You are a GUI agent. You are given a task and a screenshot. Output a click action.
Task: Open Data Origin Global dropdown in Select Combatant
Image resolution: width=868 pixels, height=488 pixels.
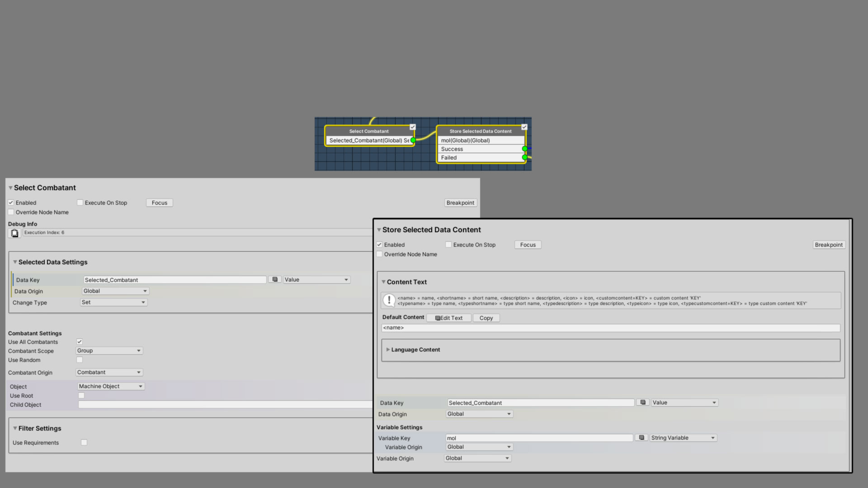tap(116, 291)
